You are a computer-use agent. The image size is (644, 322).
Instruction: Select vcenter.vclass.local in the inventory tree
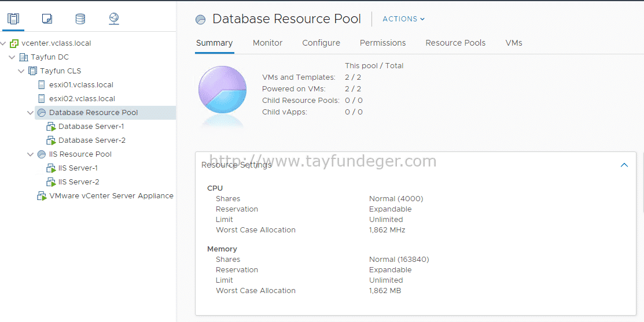[56, 43]
